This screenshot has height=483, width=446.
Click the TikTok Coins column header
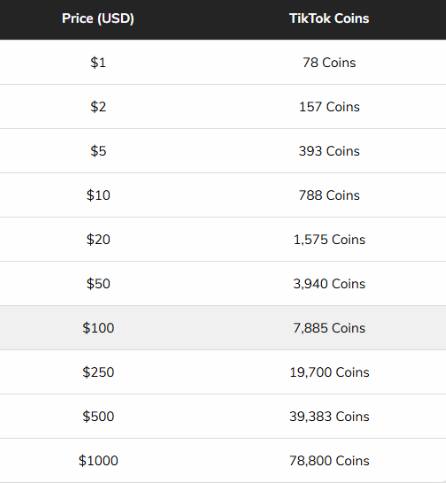pyautogui.click(x=329, y=18)
